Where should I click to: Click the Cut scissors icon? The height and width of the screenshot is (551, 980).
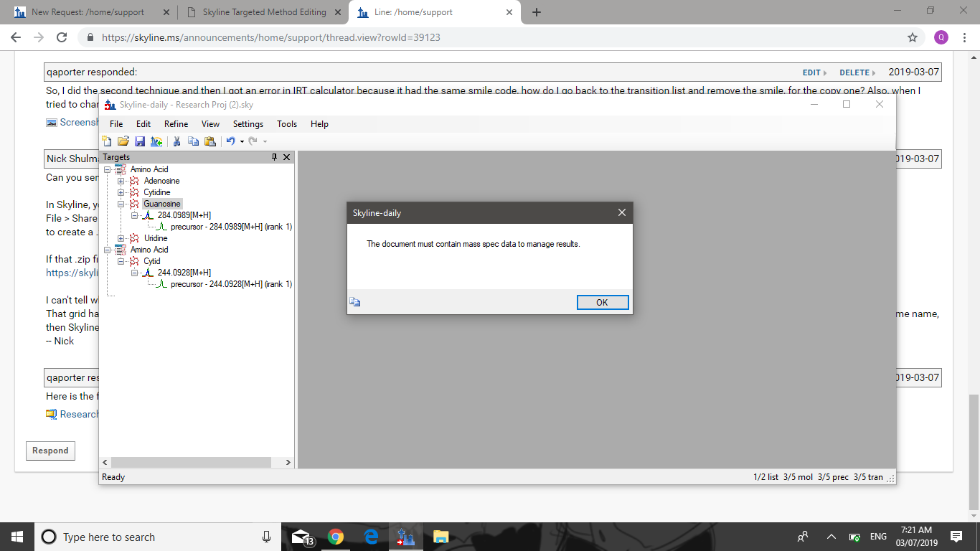click(x=176, y=141)
